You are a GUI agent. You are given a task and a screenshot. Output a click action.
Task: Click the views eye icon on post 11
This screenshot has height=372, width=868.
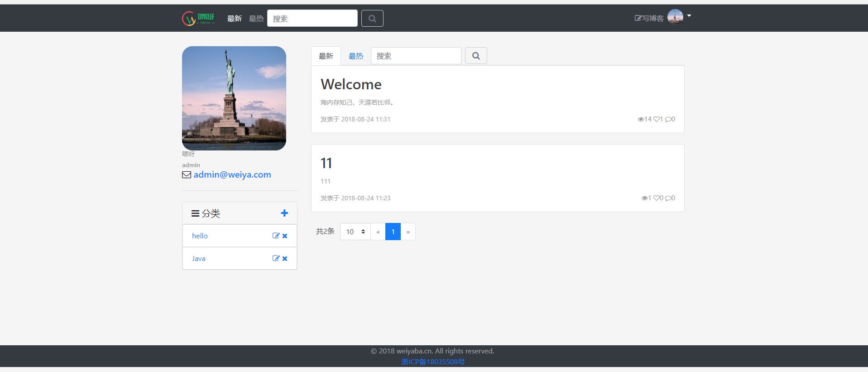coord(644,198)
